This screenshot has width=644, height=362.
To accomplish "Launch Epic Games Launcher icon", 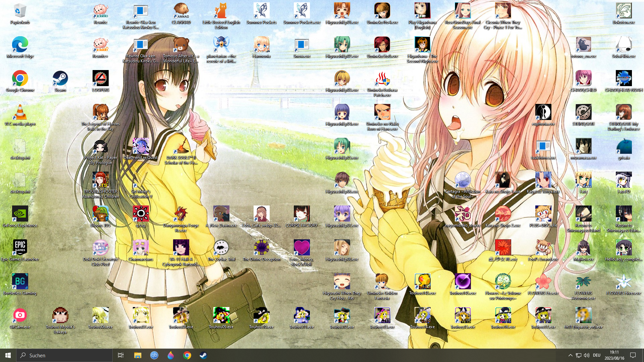I will click(20, 250).
